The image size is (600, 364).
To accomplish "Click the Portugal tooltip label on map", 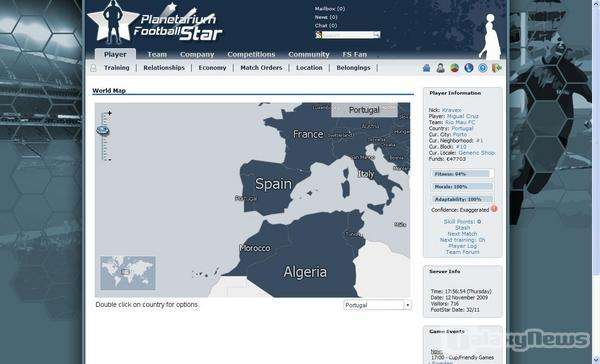I will [x=364, y=110].
